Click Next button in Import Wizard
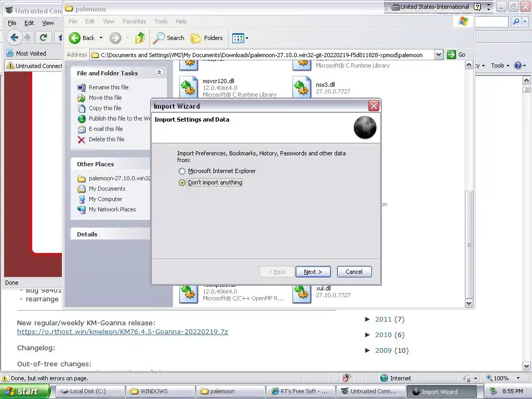 313,272
